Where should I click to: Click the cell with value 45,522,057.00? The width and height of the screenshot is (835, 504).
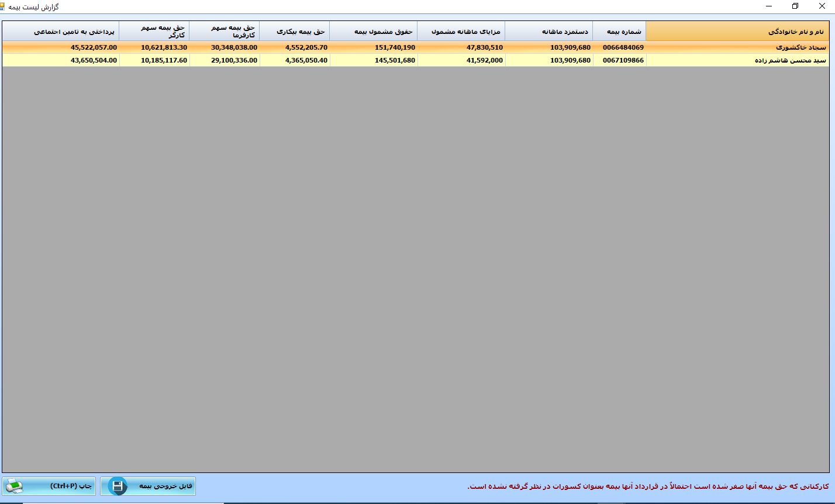point(61,47)
